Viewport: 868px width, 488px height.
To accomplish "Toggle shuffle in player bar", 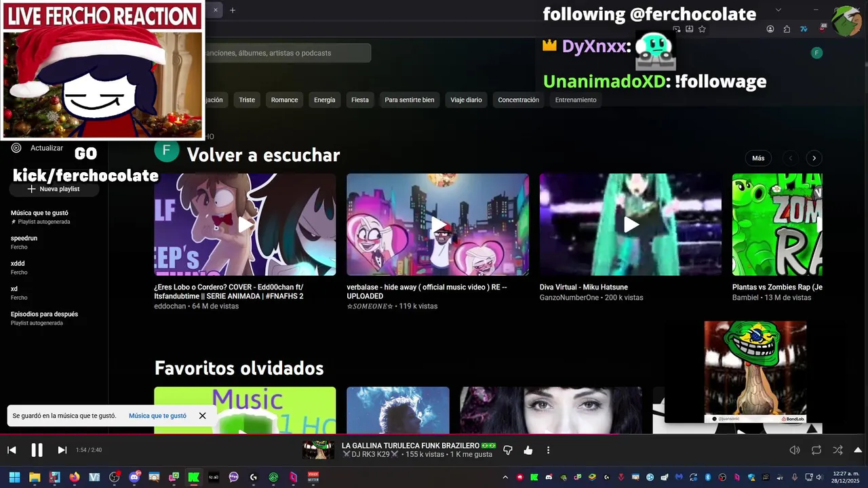I will 837,450.
